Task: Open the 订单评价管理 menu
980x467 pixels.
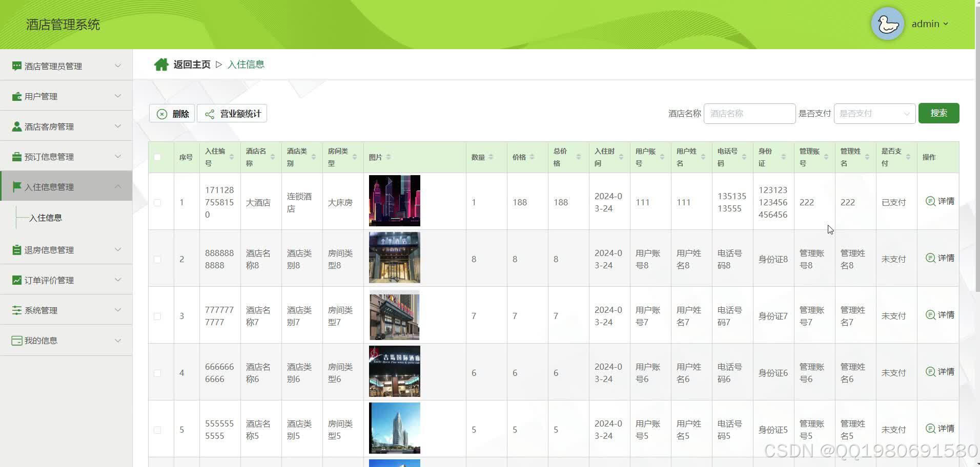Action: [x=66, y=280]
